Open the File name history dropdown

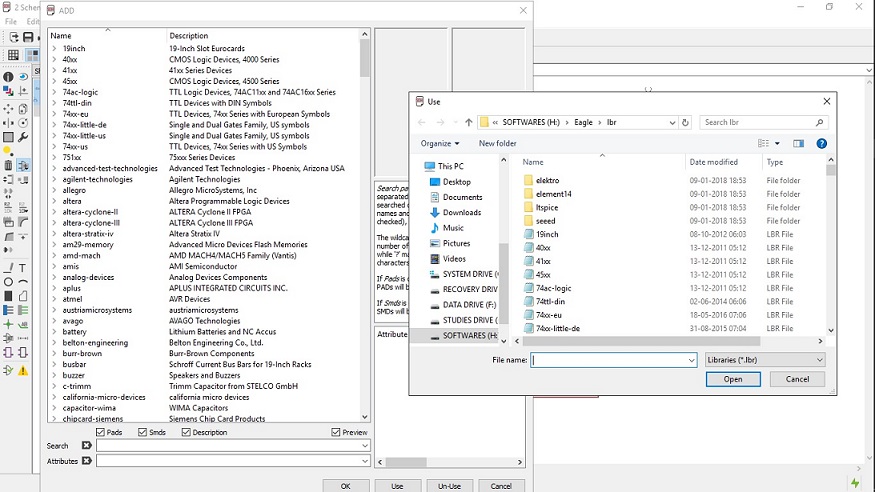click(x=691, y=360)
